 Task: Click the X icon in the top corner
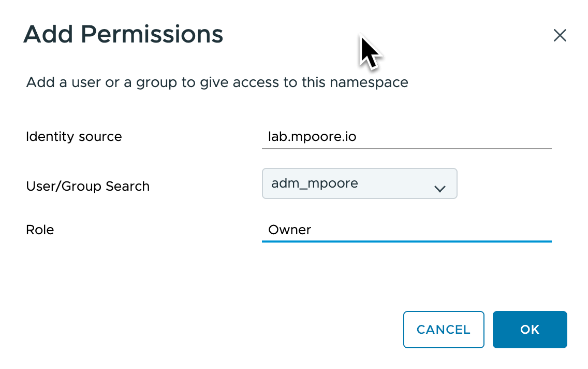(x=560, y=35)
